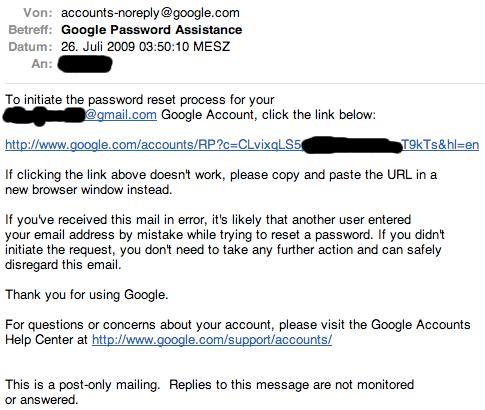Open the Google Accounts Help Center link
This screenshot has width=485, height=410.
(x=212, y=340)
